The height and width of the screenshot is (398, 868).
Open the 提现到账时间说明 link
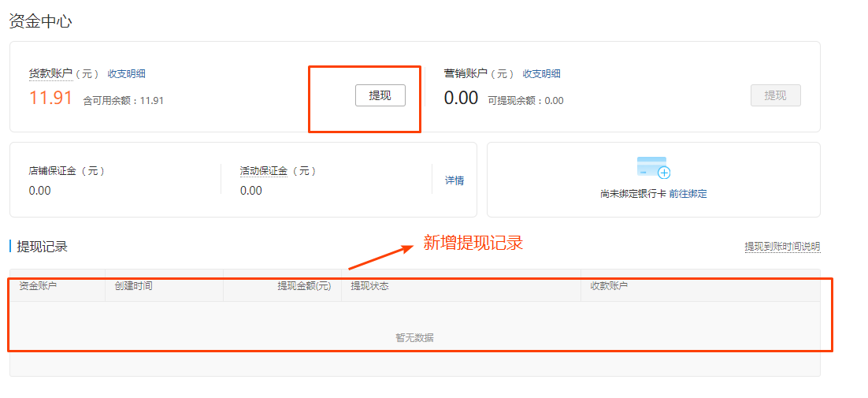(782, 247)
